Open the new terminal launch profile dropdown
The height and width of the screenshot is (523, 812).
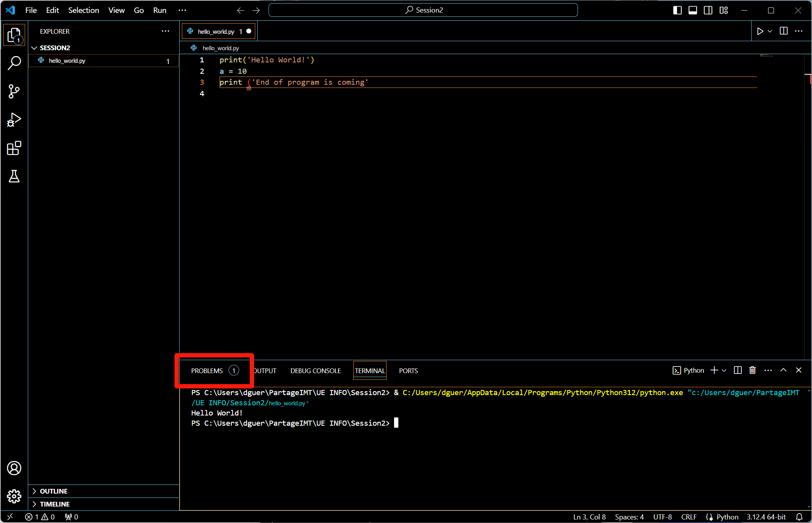coord(724,370)
